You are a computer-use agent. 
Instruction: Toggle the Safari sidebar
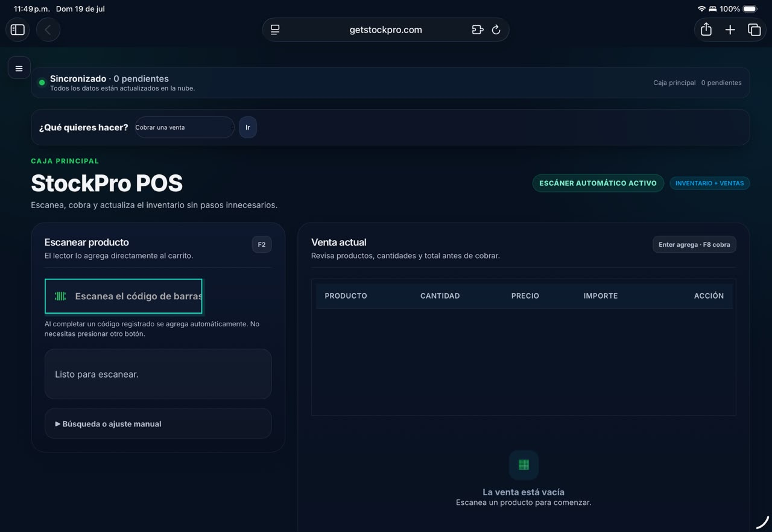pos(17,30)
